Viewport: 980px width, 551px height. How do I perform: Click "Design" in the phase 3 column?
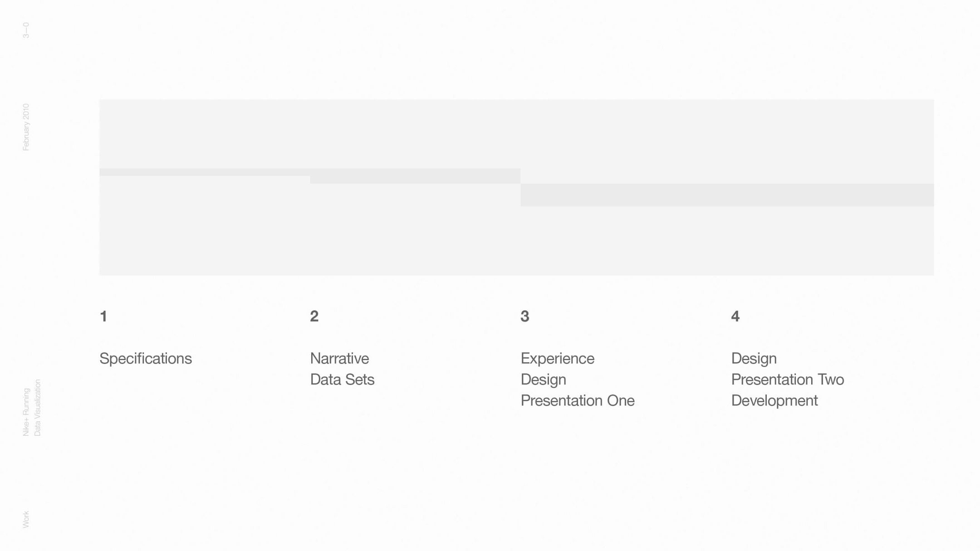point(543,380)
